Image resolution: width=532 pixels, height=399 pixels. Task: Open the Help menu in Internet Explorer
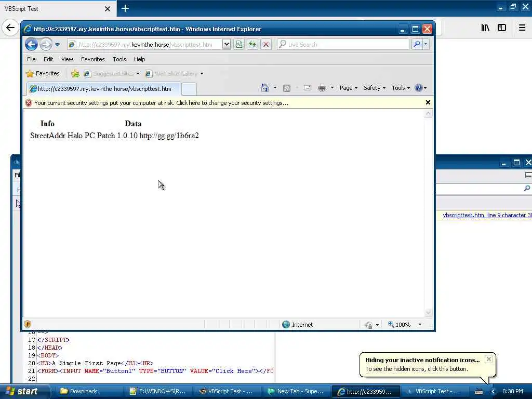(139, 59)
